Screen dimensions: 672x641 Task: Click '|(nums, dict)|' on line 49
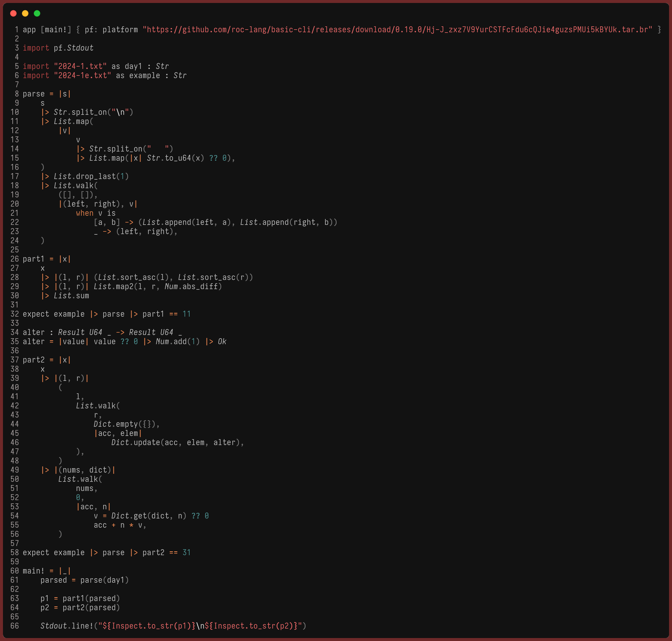pos(85,470)
